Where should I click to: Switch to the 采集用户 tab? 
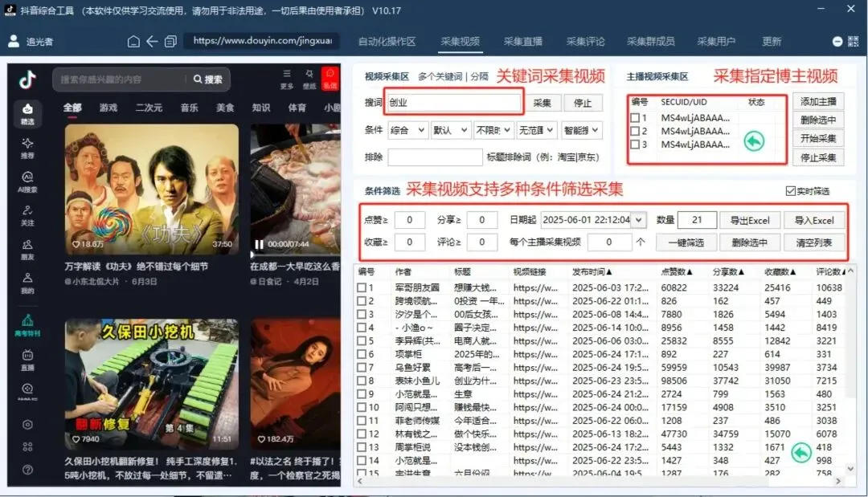pos(716,42)
